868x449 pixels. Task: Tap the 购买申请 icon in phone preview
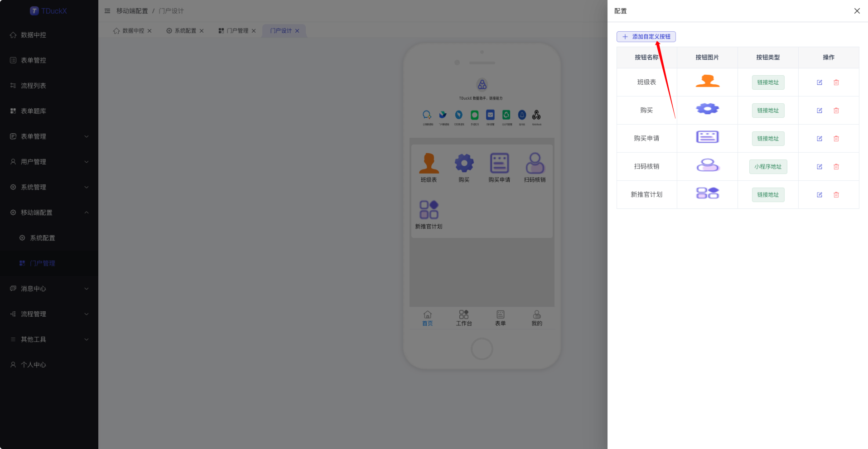pyautogui.click(x=499, y=163)
